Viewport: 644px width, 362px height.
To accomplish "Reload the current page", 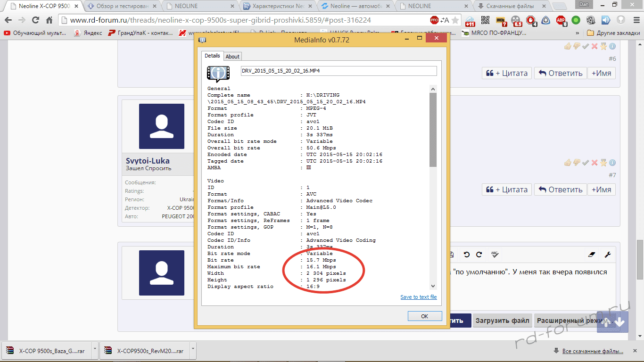I will pos(35,20).
